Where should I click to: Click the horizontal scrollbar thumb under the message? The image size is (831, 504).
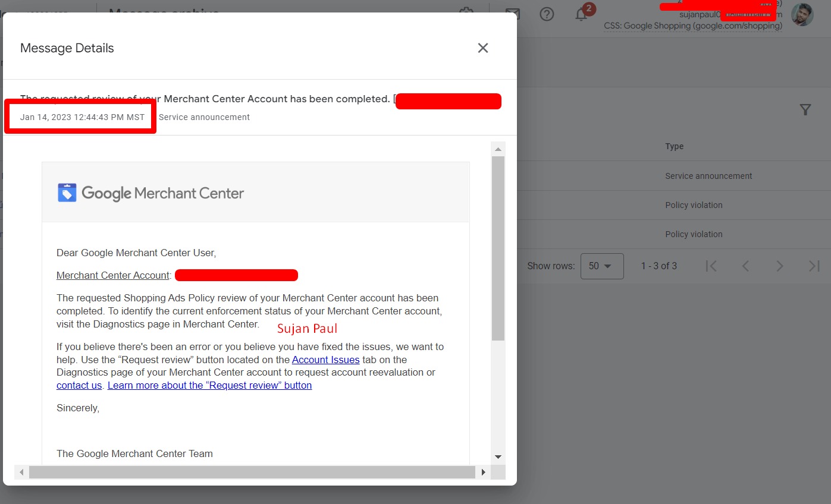click(x=252, y=472)
